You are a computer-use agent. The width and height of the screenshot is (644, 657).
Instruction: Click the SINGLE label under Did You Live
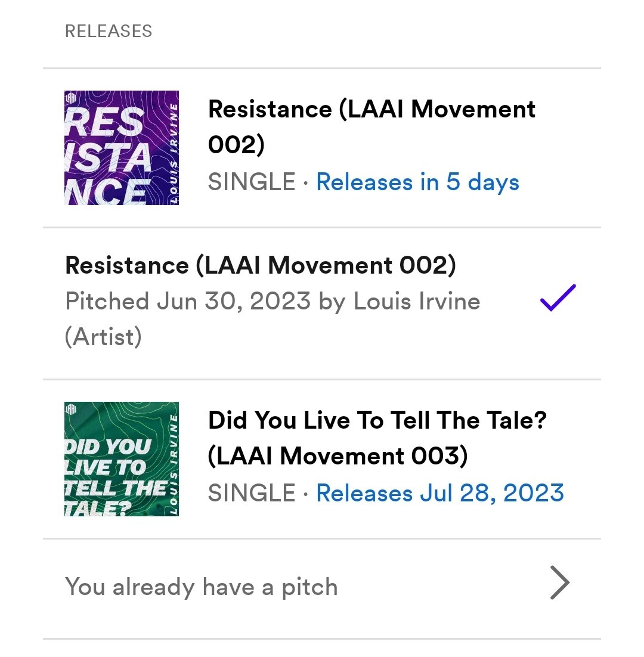click(x=252, y=492)
